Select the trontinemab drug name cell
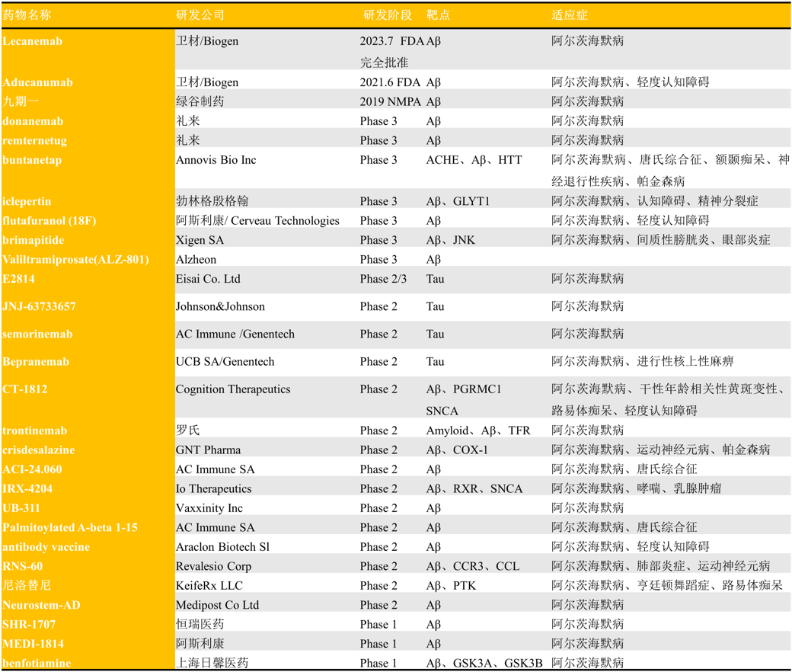This screenshot has height=672, width=792. [x=35, y=431]
